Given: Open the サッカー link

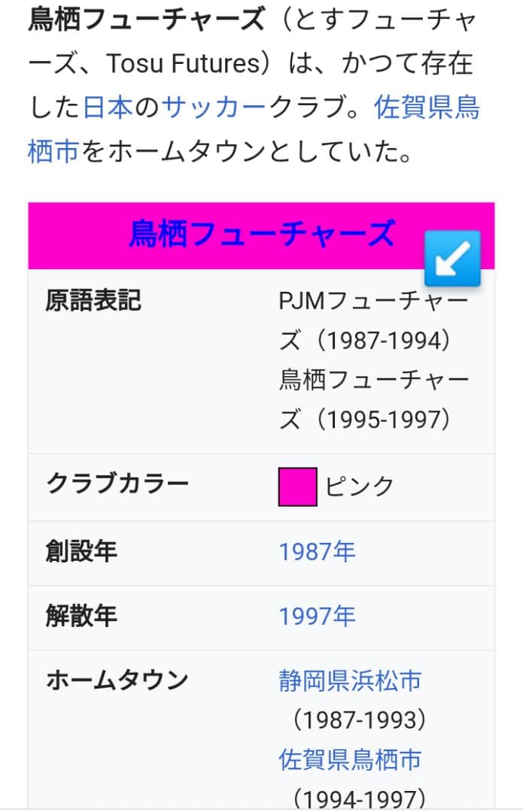Looking at the screenshot, I should [x=214, y=108].
